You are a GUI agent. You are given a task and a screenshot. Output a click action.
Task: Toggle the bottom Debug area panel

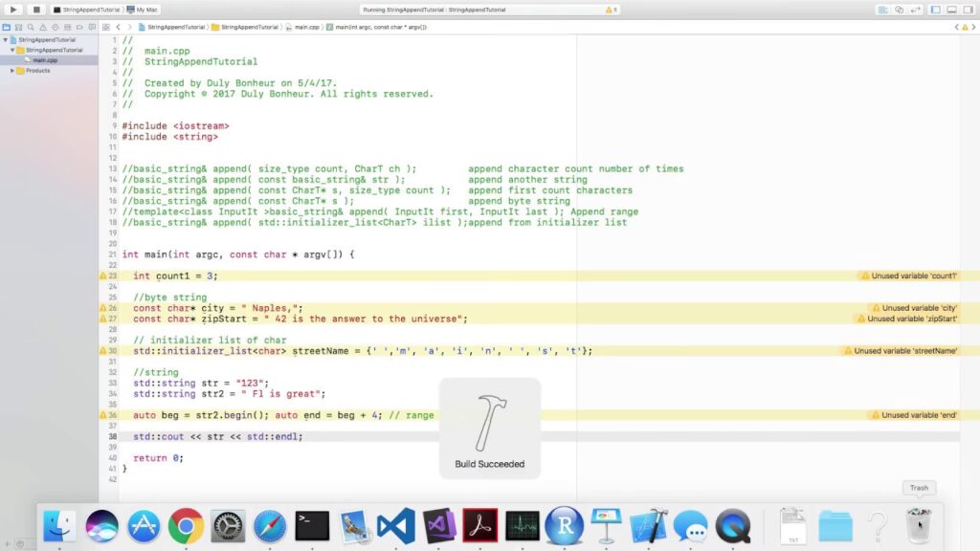pyautogui.click(x=952, y=10)
